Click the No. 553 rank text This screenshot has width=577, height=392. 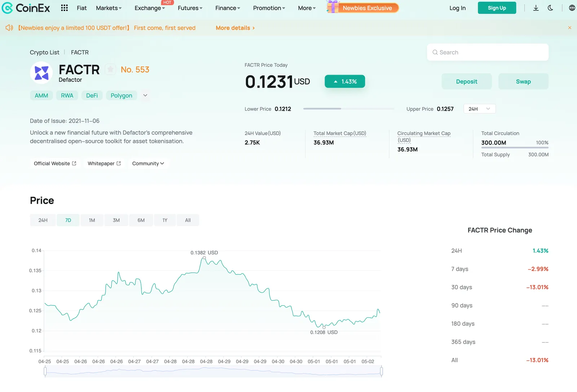pyautogui.click(x=135, y=70)
